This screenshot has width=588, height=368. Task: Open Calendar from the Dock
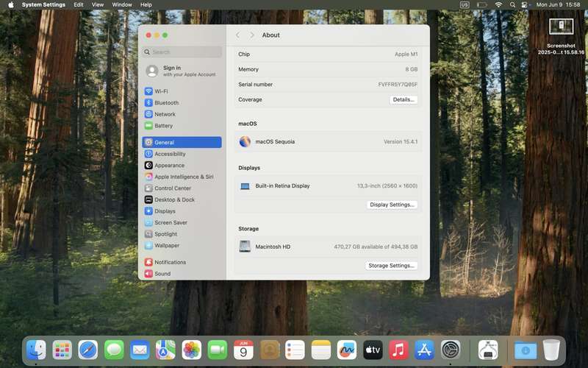[243, 350]
